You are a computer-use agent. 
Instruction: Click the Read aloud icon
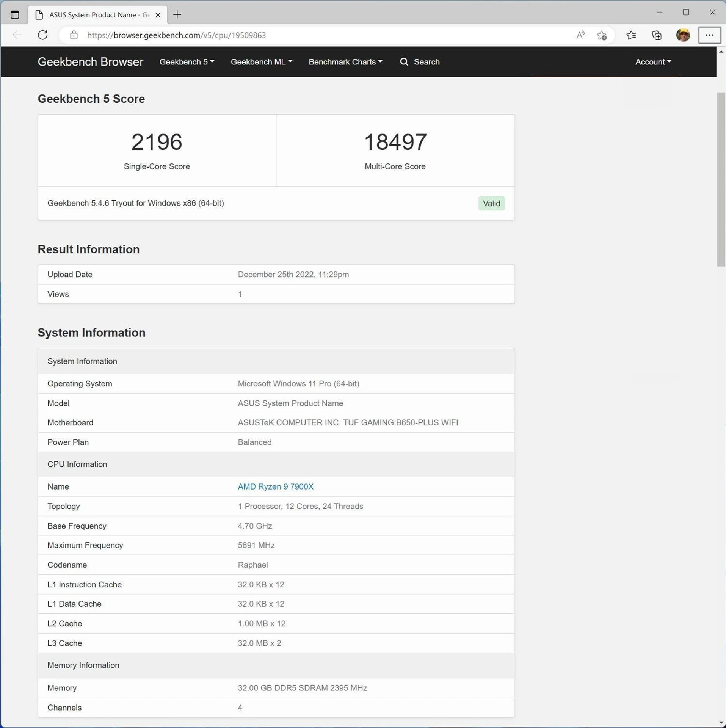[580, 35]
